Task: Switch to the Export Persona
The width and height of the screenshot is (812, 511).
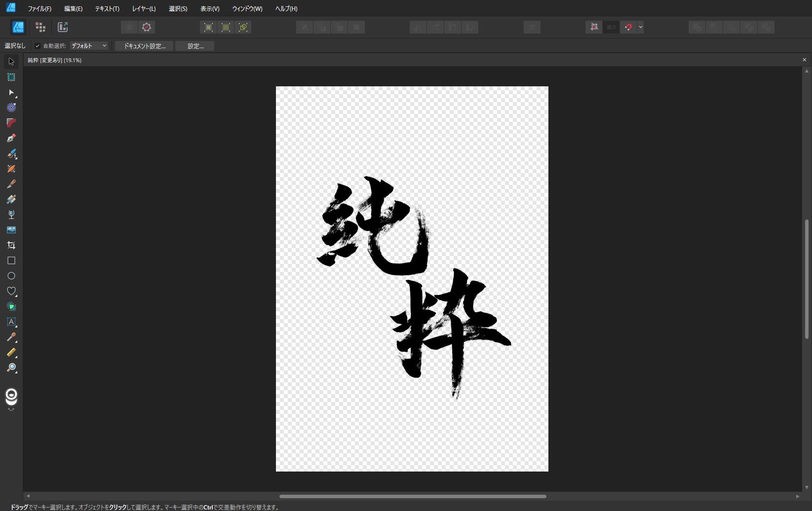Action: [x=63, y=27]
